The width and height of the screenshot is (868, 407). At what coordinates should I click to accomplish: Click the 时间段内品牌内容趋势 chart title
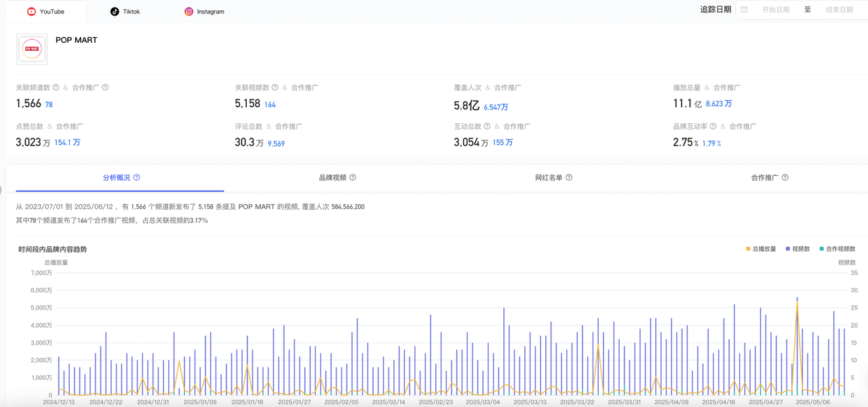52,249
